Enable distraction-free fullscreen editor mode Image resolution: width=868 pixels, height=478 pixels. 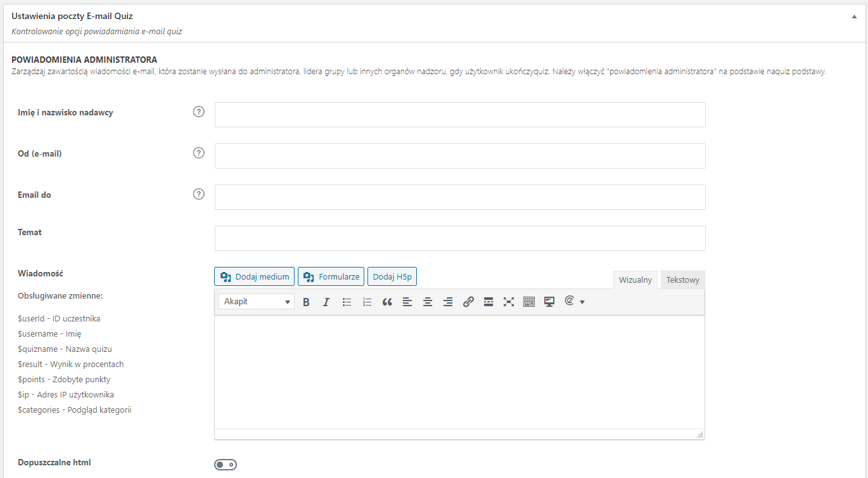509,302
